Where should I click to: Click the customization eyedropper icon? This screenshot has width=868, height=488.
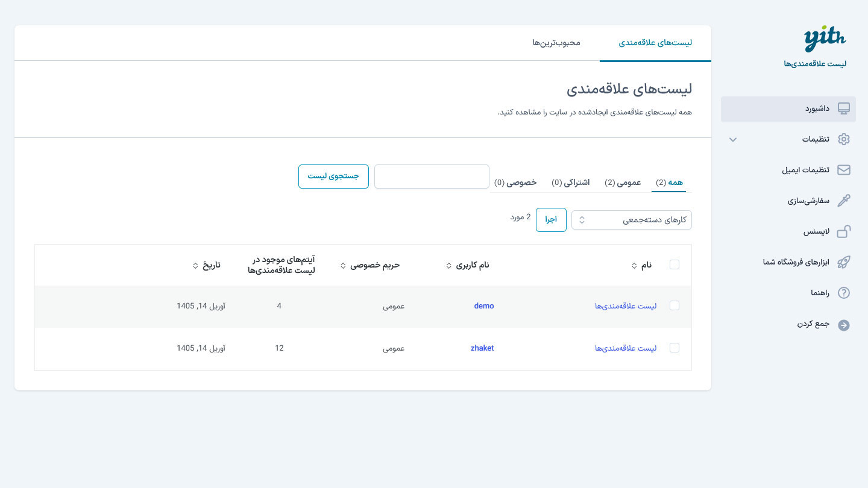point(844,201)
